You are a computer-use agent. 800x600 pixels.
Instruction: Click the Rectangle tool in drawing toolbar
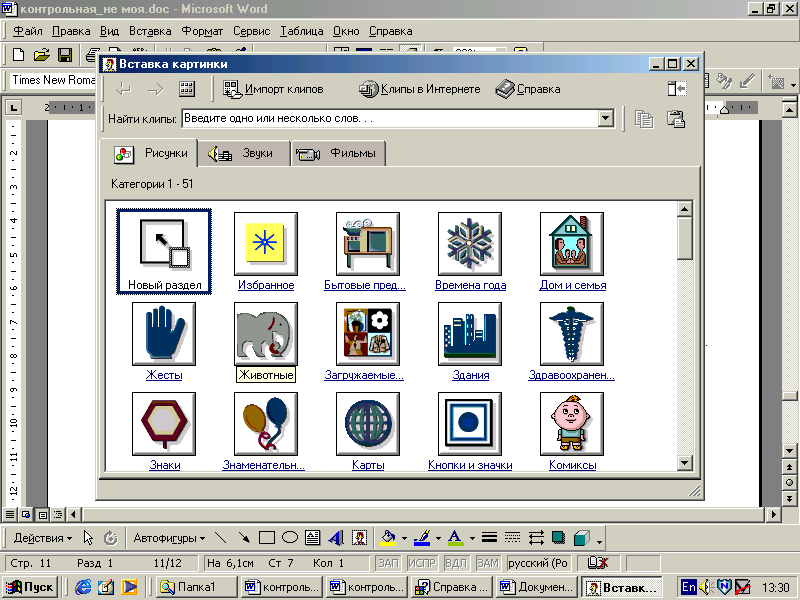[x=267, y=538]
